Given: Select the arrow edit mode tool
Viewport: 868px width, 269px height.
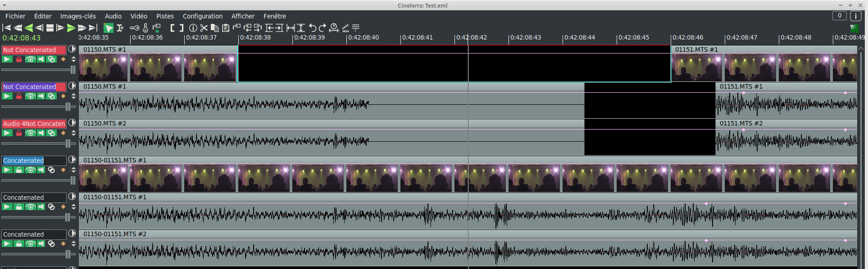Looking at the screenshot, I should (109, 28).
